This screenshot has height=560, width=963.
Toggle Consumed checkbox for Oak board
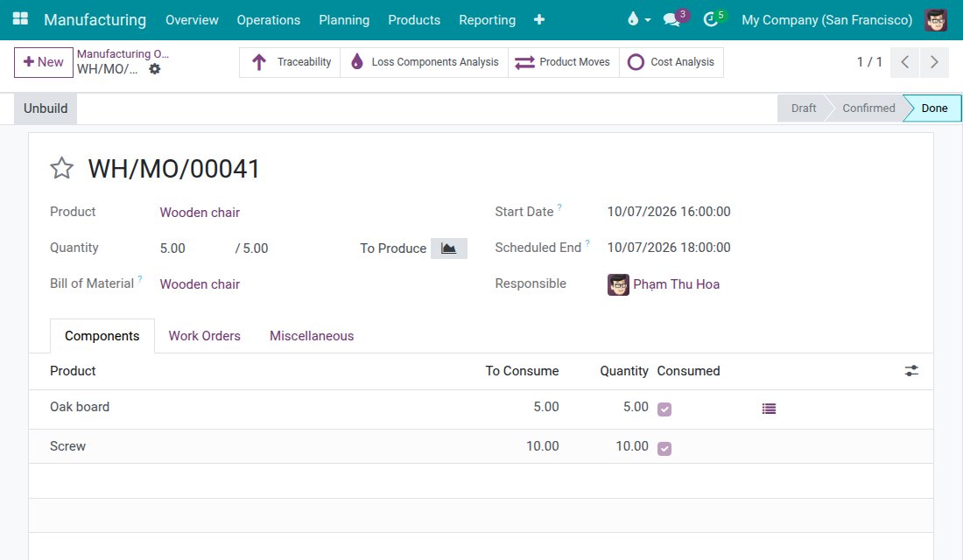click(664, 409)
